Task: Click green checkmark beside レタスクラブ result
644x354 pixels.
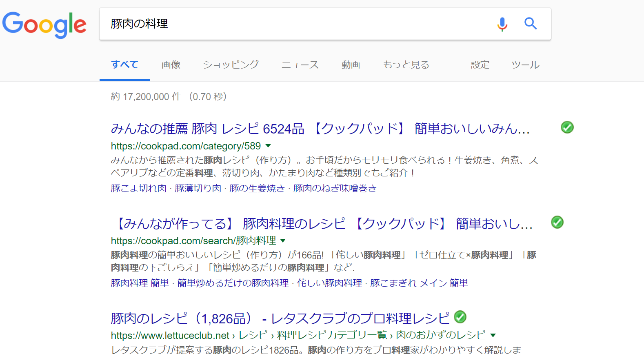Action: point(460,317)
